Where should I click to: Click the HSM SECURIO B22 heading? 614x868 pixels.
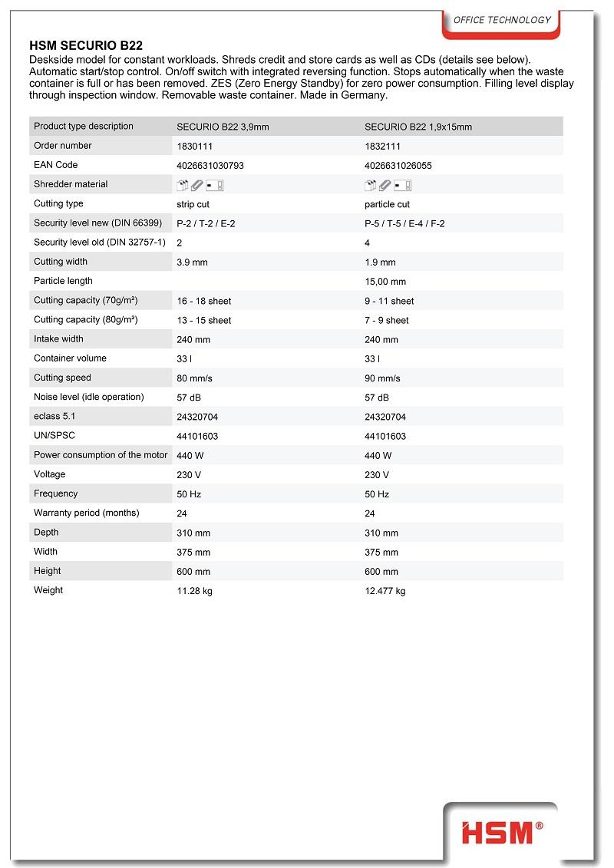(86, 45)
